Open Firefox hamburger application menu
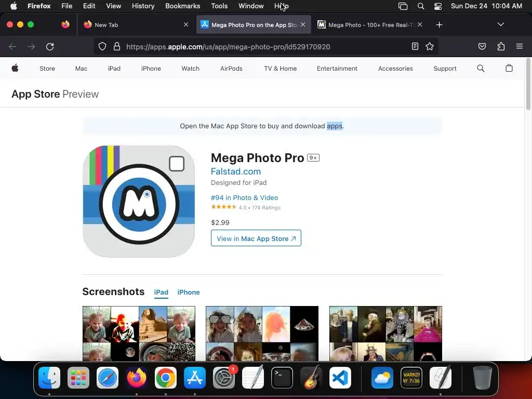This screenshot has height=399, width=532. (519, 46)
